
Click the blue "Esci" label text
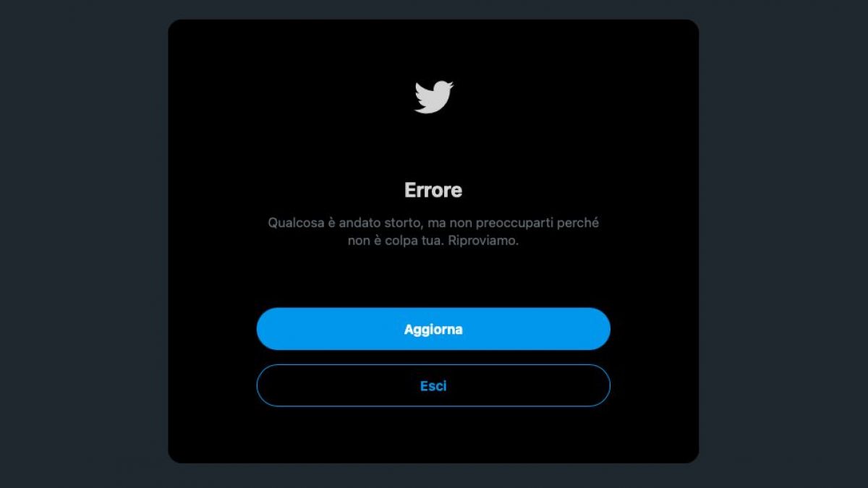pyautogui.click(x=433, y=386)
